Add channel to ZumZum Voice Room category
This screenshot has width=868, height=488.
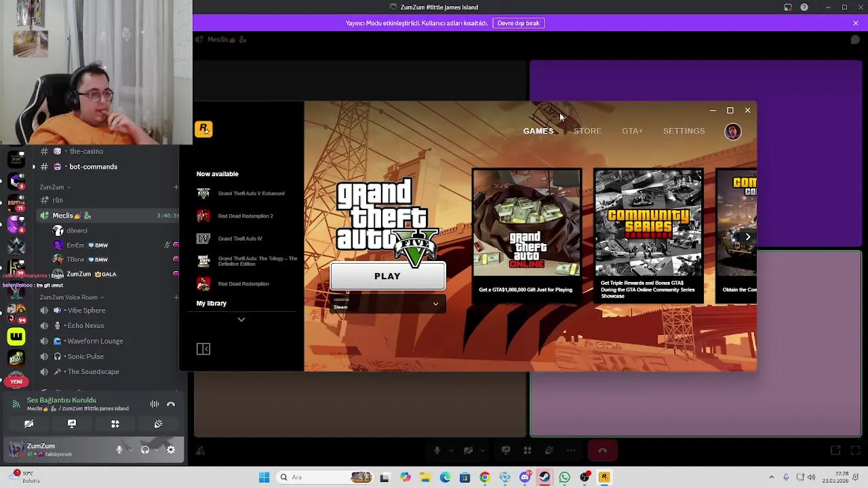coord(176,298)
